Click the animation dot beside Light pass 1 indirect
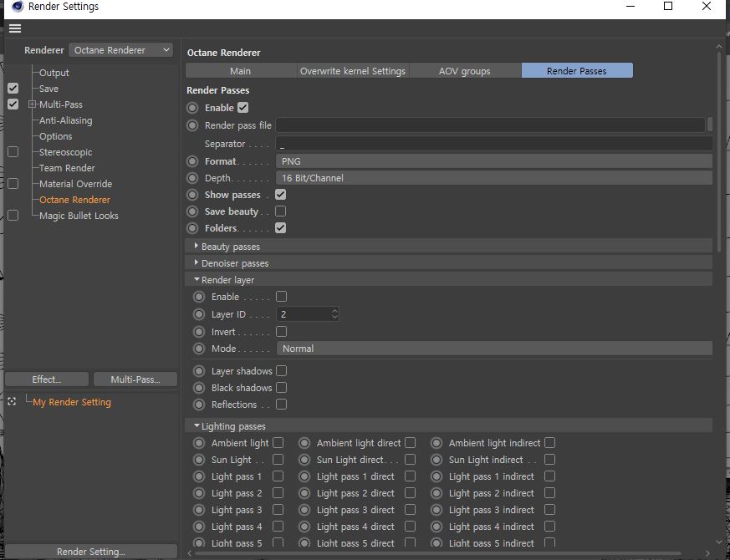This screenshot has width=730, height=560. coord(436,476)
